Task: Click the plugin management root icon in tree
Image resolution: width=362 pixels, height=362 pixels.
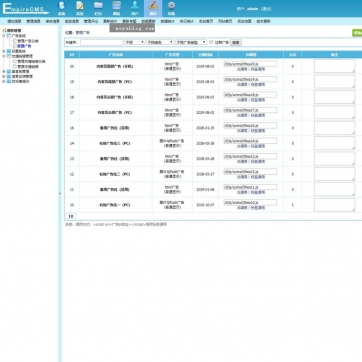Action: pyautogui.click(x=4, y=30)
